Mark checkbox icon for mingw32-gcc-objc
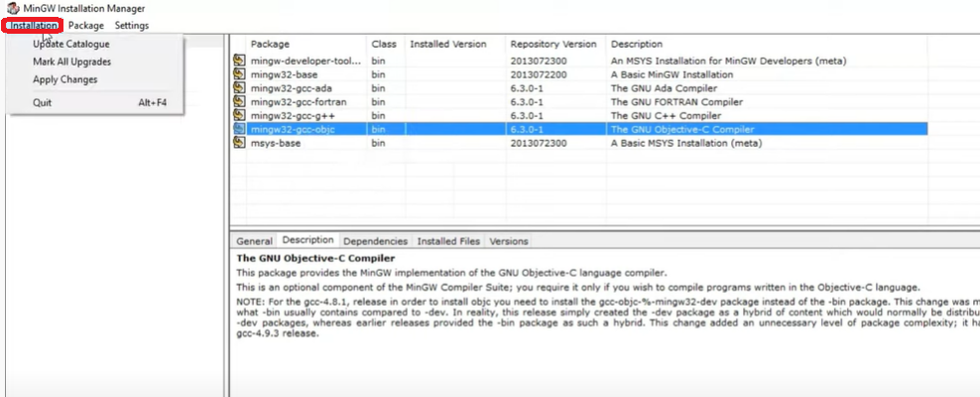This screenshot has width=980, height=397. pyautogui.click(x=239, y=129)
